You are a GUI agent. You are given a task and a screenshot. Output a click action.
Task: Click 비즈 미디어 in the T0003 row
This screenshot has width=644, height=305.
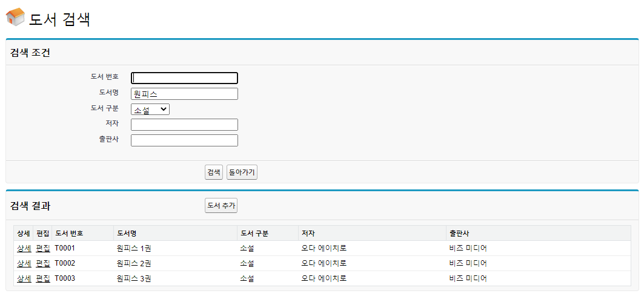click(468, 278)
